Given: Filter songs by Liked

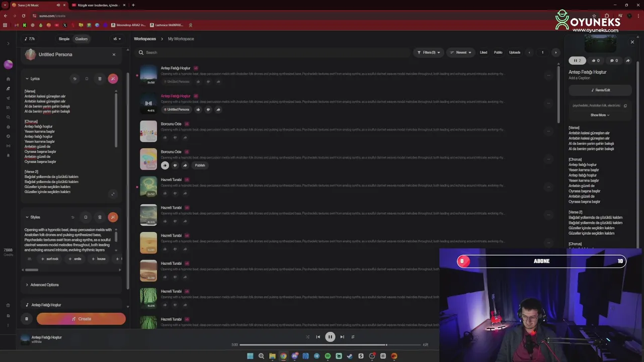Looking at the screenshot, I should tap(484, 52).
